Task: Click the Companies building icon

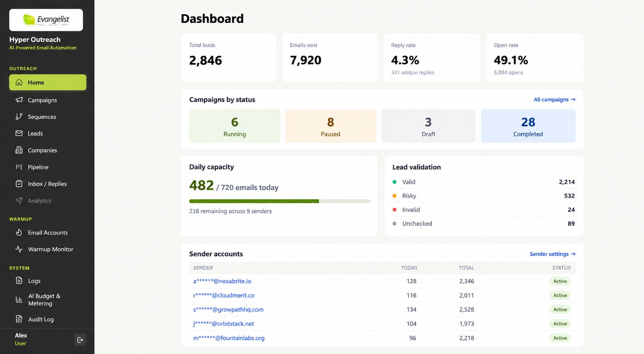Action: (x=19, y=150)
